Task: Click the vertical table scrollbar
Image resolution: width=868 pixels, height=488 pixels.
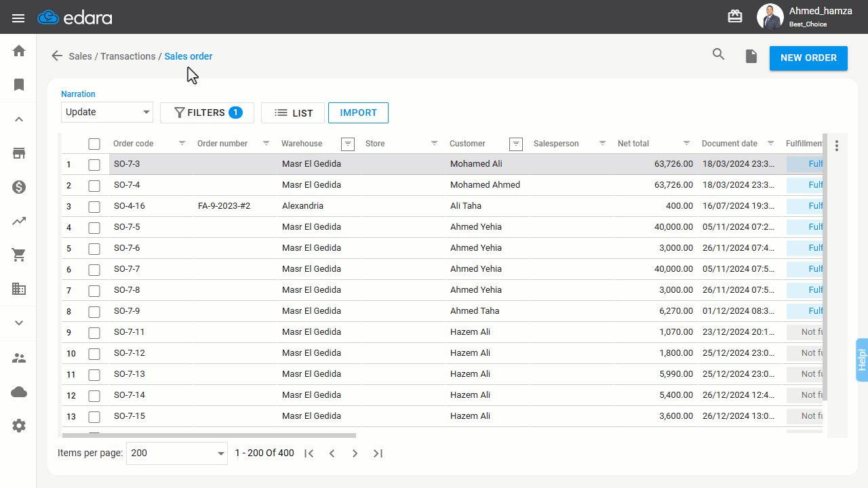Action: click(825, 266)
